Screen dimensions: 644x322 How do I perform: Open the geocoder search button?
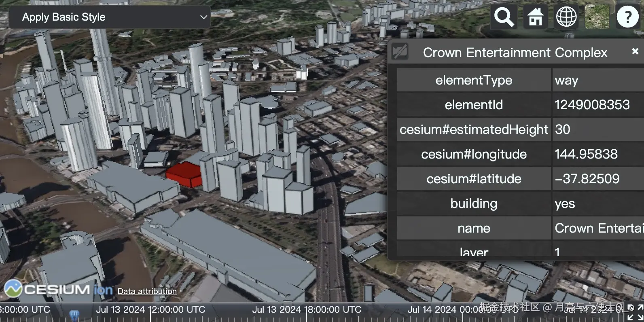coord(504,17)
